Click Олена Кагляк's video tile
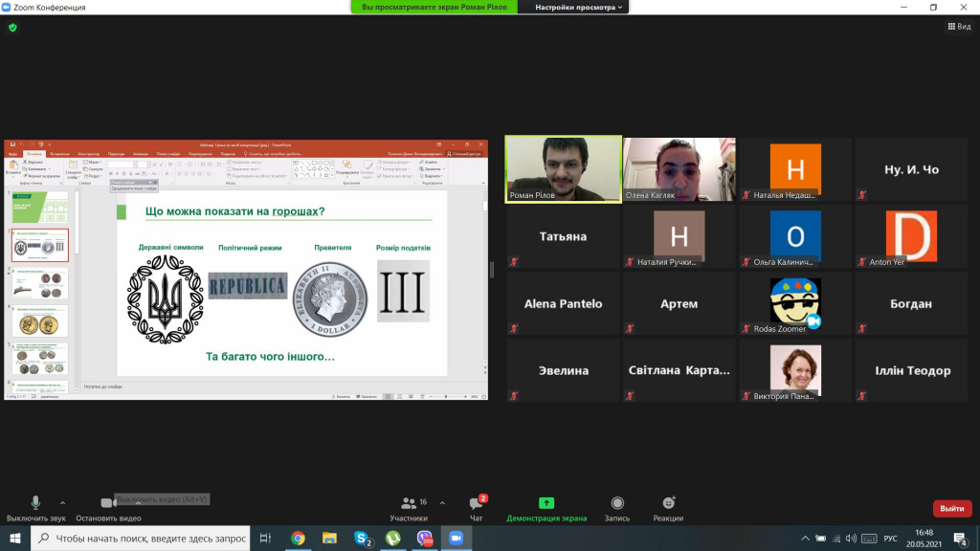Image resolution: width=980 pixels, height=551 pixels. 679,169
